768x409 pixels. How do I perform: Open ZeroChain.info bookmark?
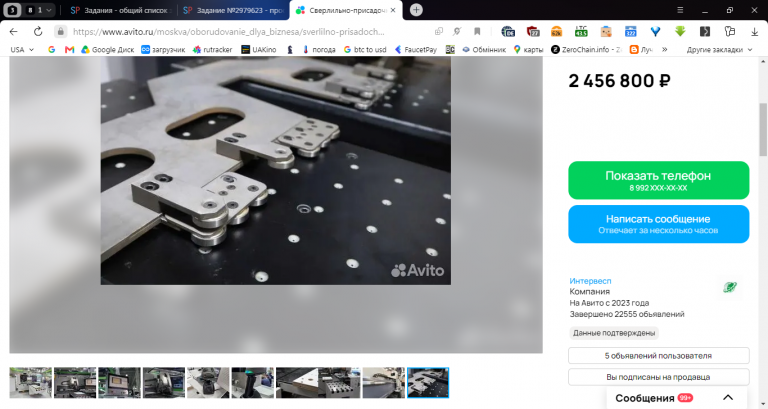[x=586, y=49]
